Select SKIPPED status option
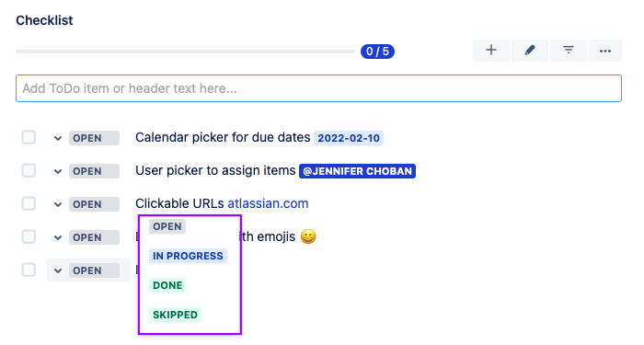Image resolution: width=644 pixels, height=345 pixels. (x=176, y=315)
